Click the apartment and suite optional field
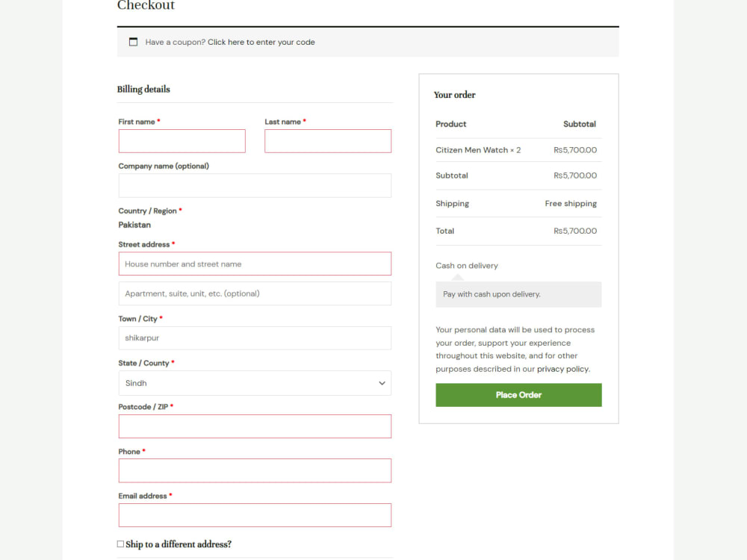 point(255,293)
